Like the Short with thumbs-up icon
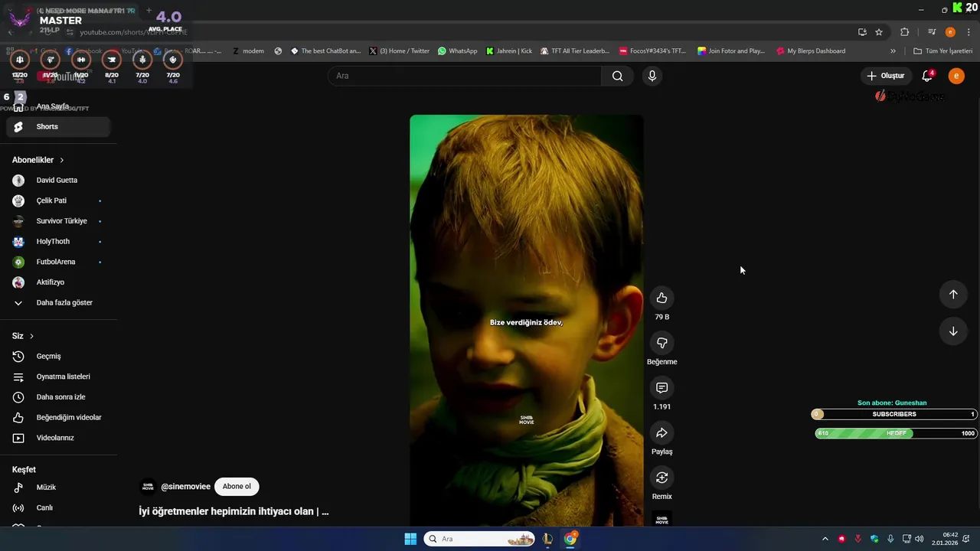 click(661, 298)
